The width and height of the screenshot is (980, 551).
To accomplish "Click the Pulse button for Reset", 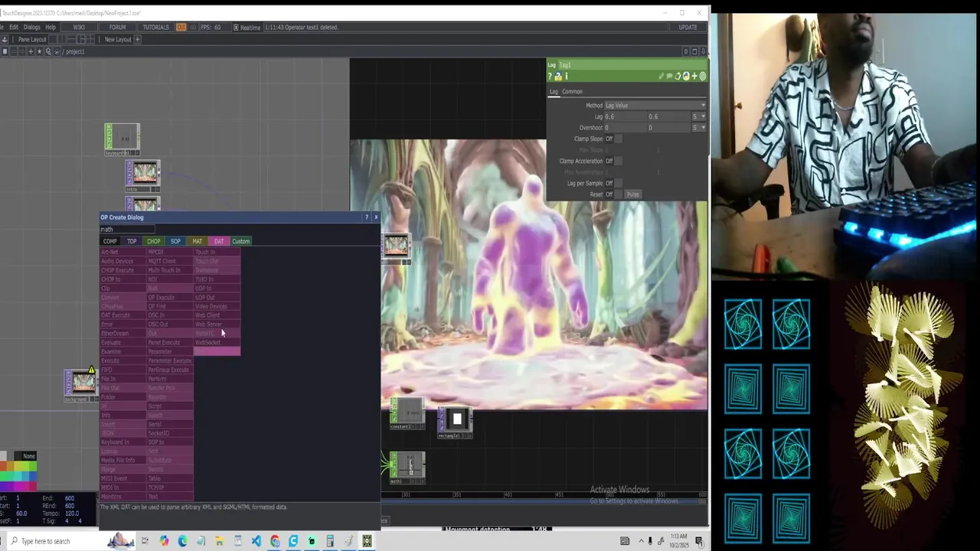I will 633,194.
